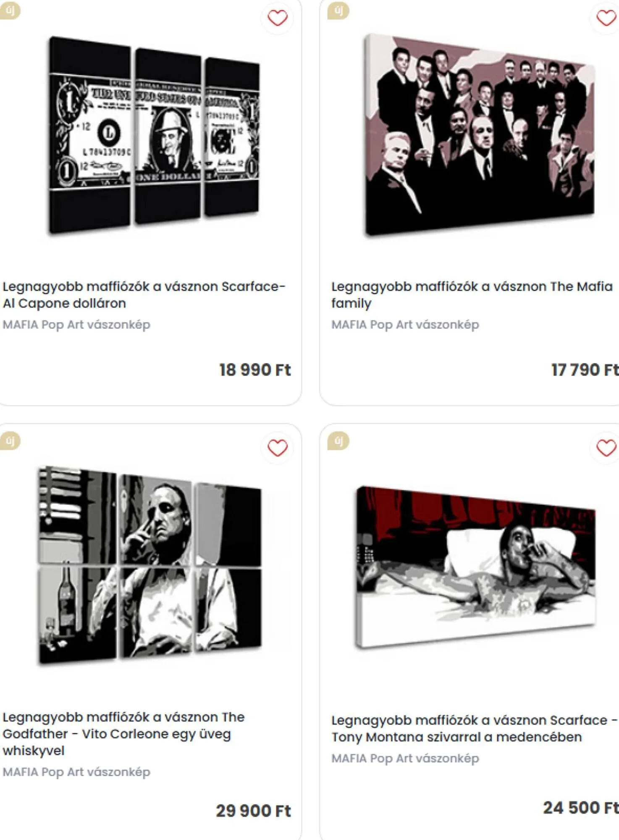This screenshot has width=619, height=840.
Task: Click the 'új' badge on Tony Montana product
Action: [338, 441]
